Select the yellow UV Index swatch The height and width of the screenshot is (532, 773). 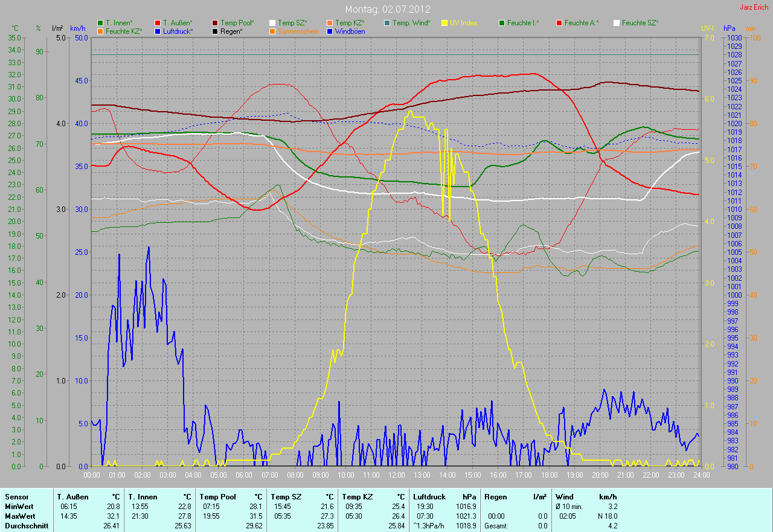coord(444,23)
